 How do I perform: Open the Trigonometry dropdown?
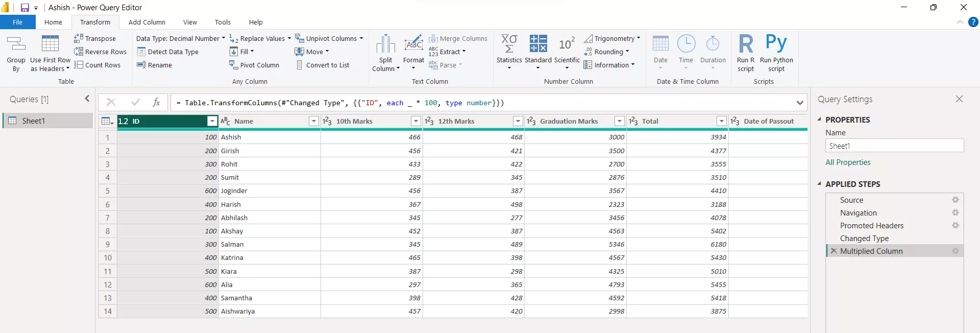[612, 38]
